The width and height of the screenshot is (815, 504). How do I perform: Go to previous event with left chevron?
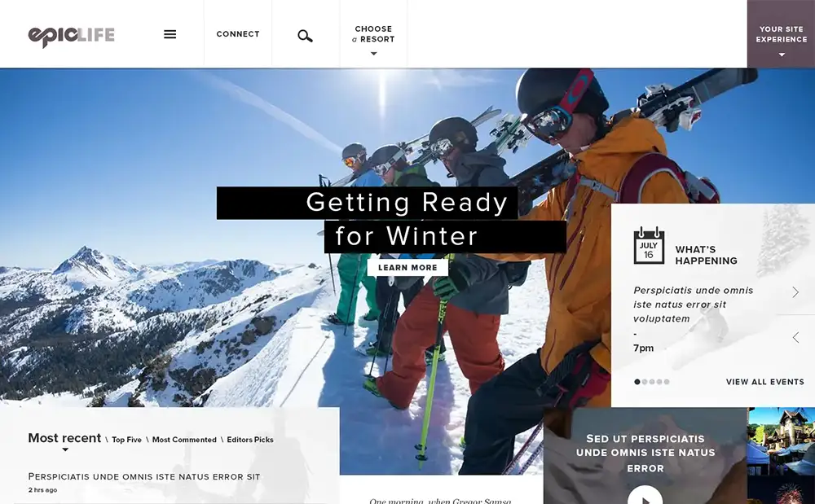tap(795, 337)
